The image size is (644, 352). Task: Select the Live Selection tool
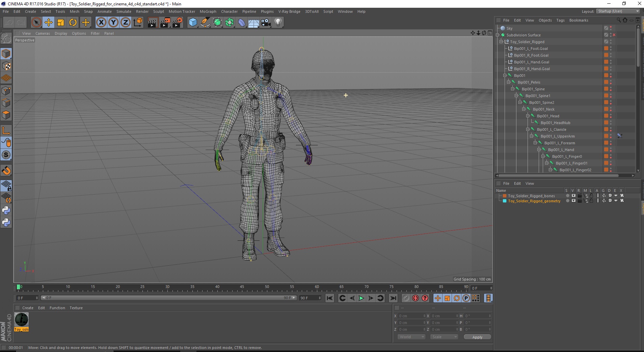(36, 23)
